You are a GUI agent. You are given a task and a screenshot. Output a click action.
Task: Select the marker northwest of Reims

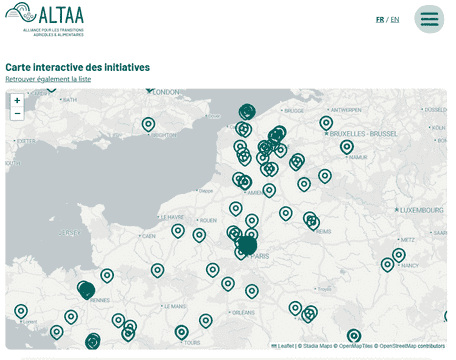286,213
